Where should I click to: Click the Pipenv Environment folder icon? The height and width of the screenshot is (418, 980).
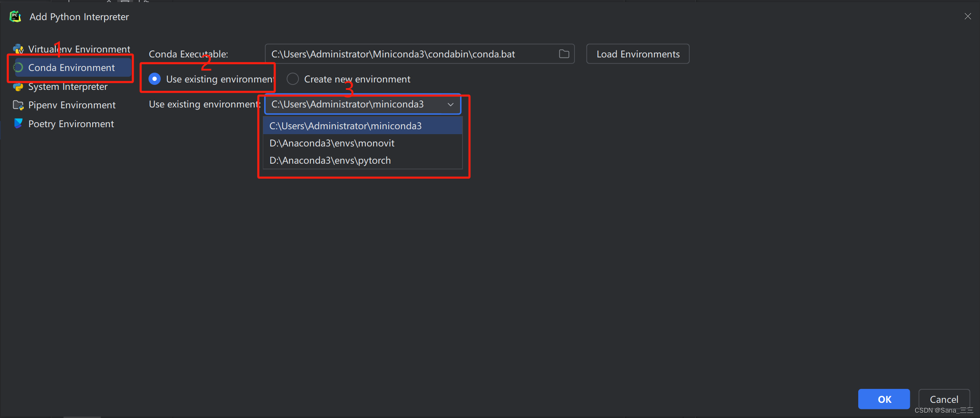18,105
